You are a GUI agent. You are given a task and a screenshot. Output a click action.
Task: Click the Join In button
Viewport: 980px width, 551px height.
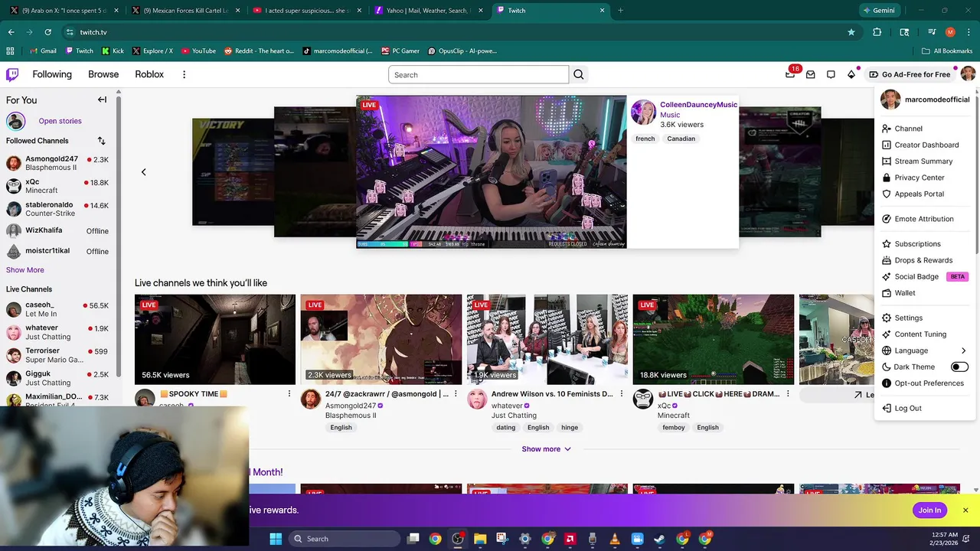(930, 510)
